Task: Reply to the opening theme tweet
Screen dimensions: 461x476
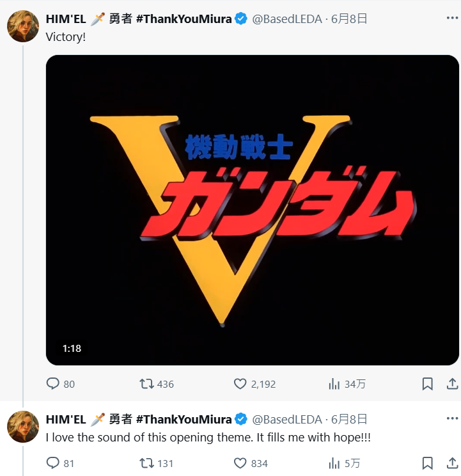Action: (53, 463)
